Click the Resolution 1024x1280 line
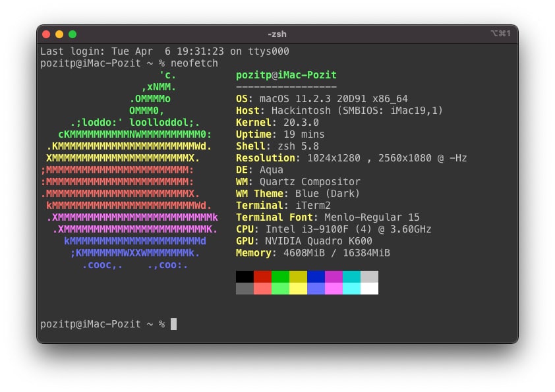Viewport: 555px width, 392px height. (351, 158)
